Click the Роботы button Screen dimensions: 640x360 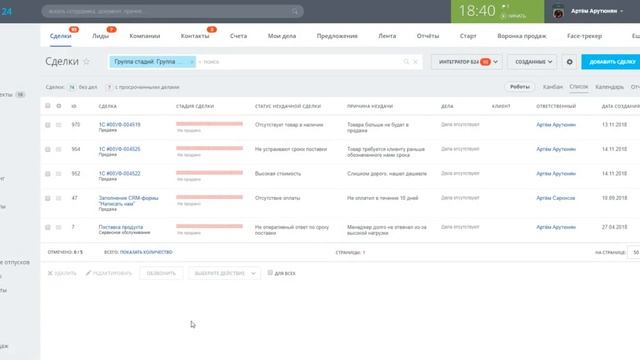520,87
